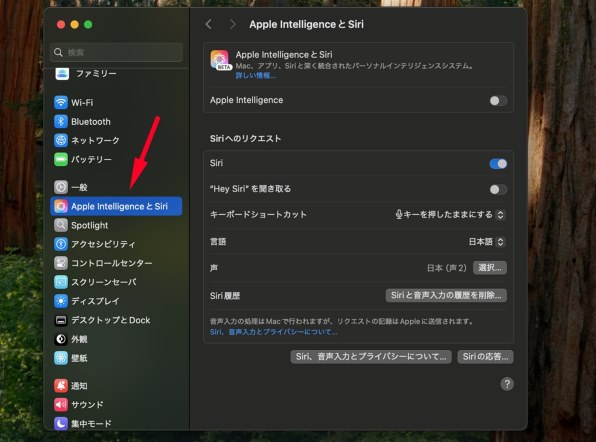Open the 言語 日本語 dropdown
596x442 pixels.
click(487, 242)
